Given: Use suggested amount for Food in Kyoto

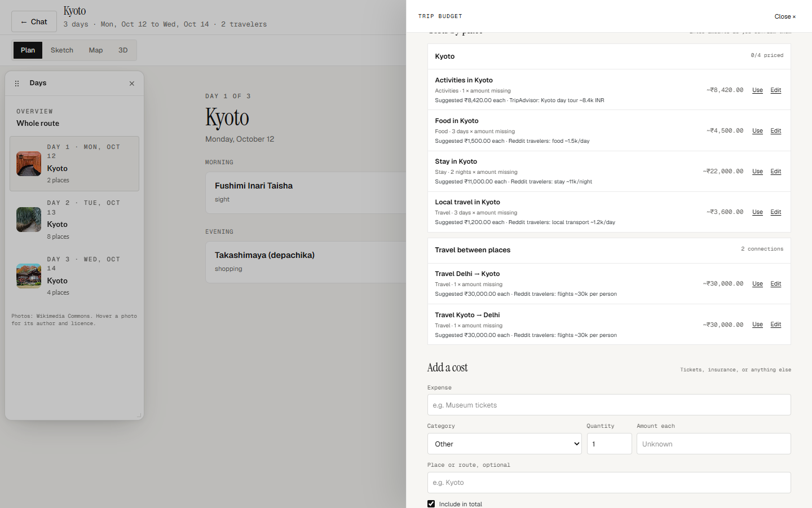Looking at the screenshot, I should coord(757,131).
